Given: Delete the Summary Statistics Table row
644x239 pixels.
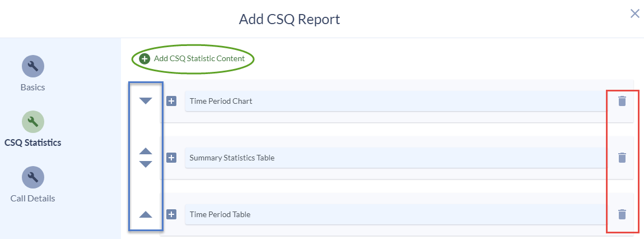Looking at the screenshot, I should point(622,158).
